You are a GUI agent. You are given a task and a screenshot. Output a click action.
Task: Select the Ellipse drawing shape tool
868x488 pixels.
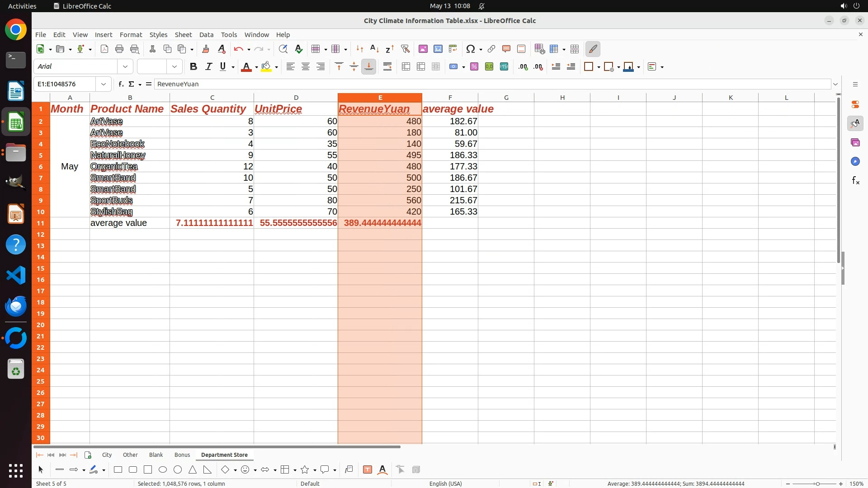pos(163,470)
